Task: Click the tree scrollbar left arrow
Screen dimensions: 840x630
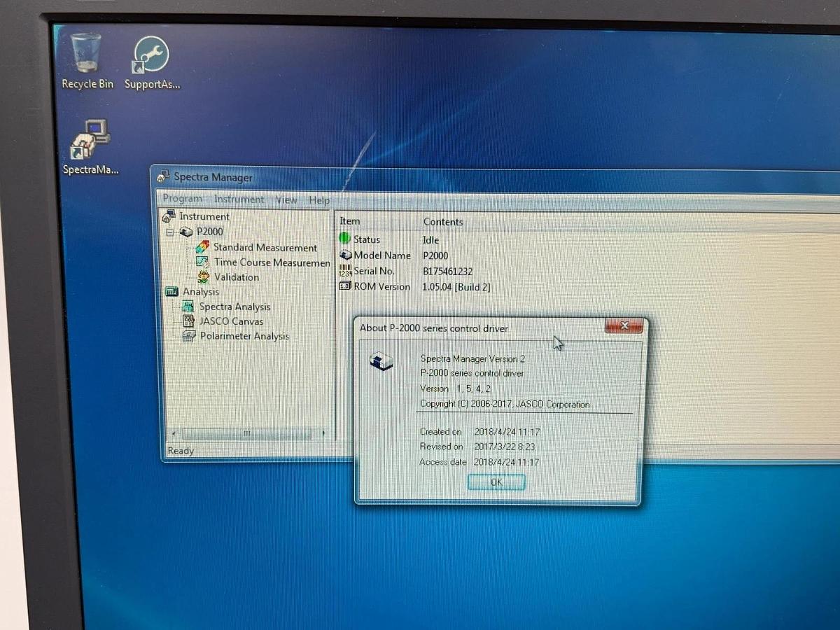Action: click(174, 433)
